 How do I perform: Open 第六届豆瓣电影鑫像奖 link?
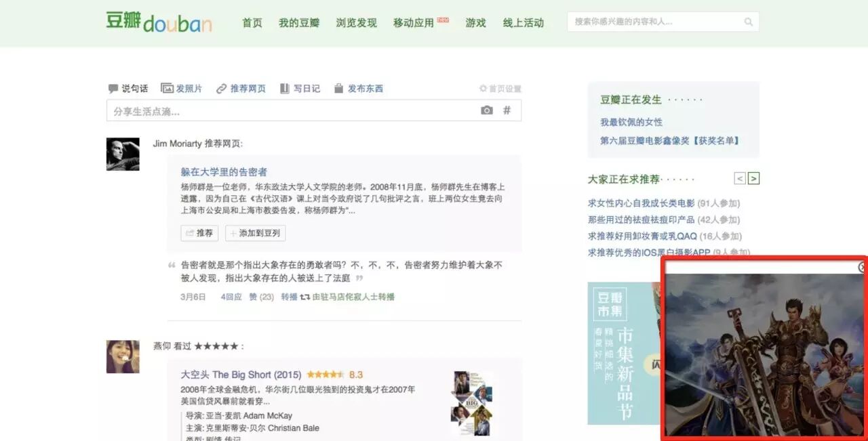670,141
